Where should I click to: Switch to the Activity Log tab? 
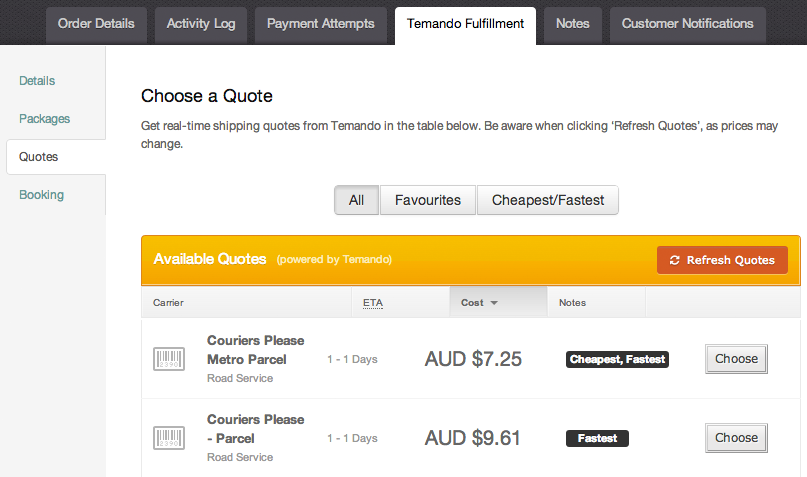[201, 24]
